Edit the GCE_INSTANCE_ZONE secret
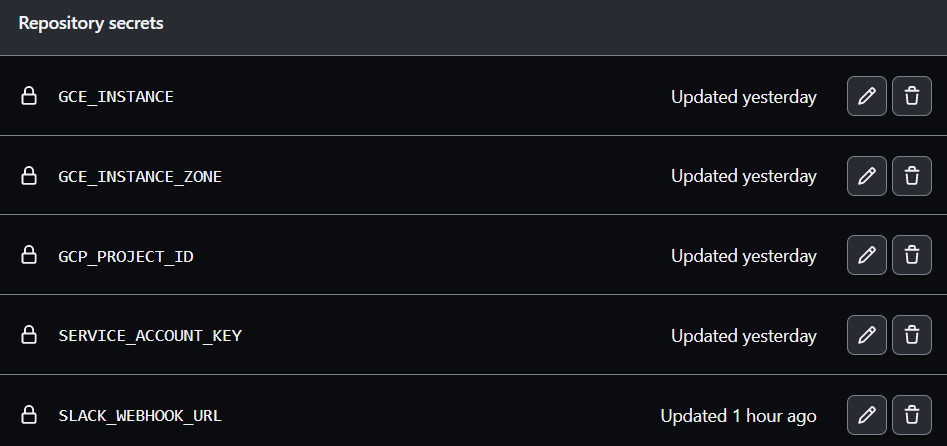This screenshot has height=446, width=947. (867, 176)
